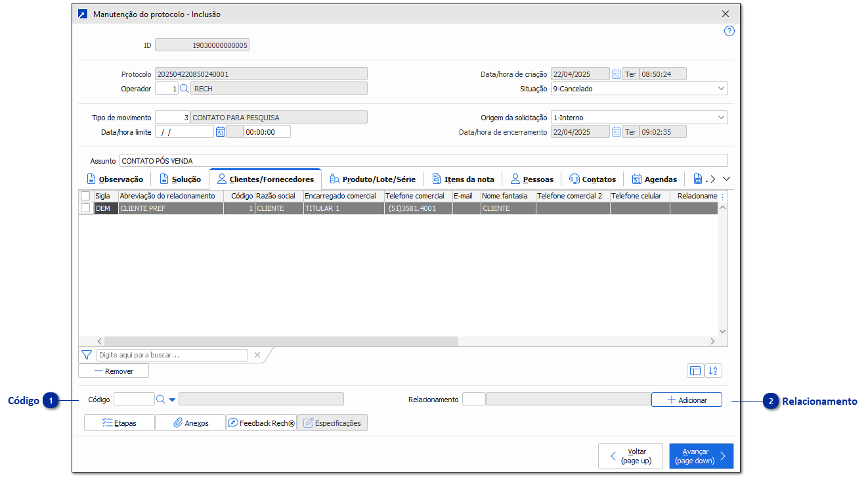
Task: Open the grid layout configuration icon
Action: click(x=695, y=371)
